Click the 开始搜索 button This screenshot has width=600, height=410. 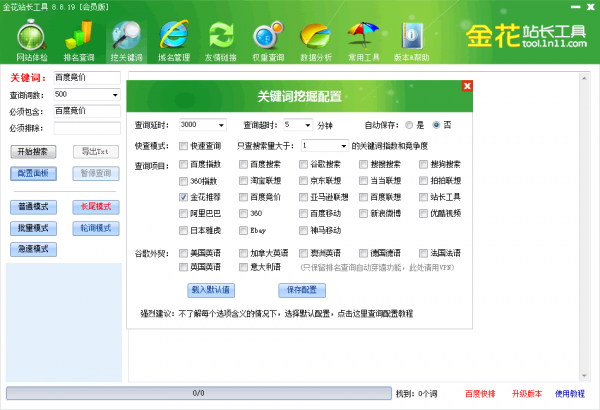33,152
